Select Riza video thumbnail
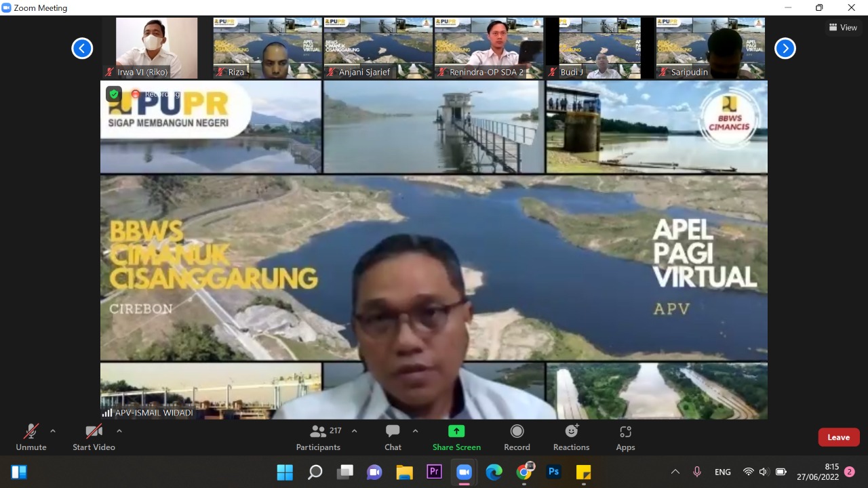 click(267, 48)
